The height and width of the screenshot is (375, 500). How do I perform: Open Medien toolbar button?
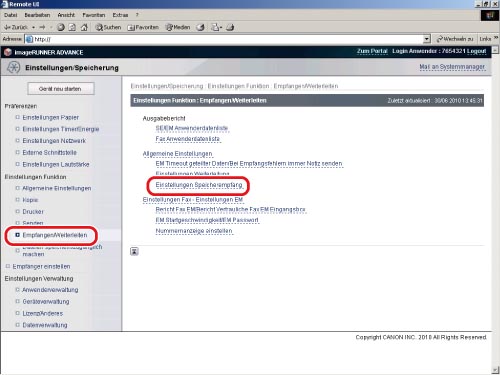[x=178, y=27]
